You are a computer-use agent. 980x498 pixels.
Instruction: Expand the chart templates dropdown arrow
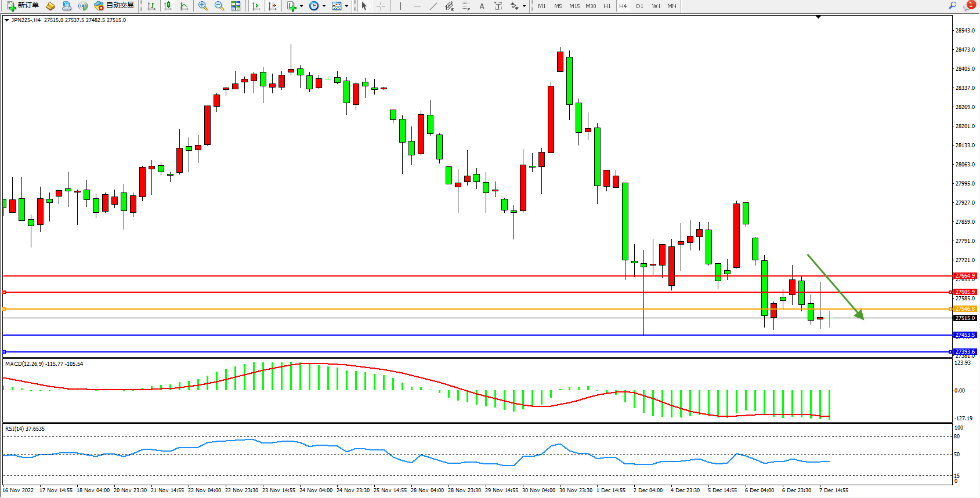coord(347,6)
